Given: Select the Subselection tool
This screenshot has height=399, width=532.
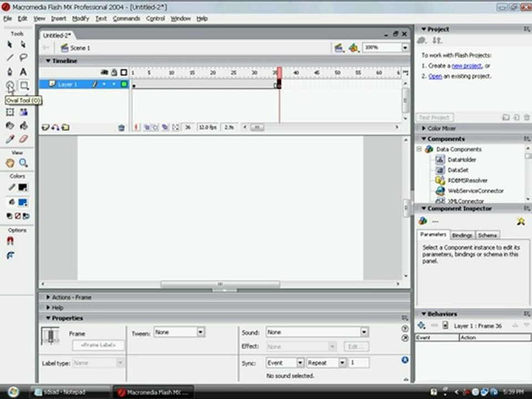Looking at the screenshot, I should (23, 44).
